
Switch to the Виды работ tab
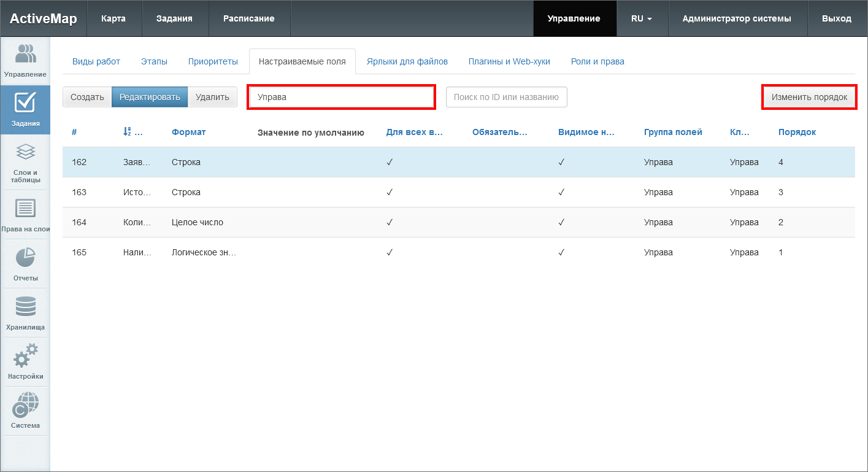coord(96,61)
